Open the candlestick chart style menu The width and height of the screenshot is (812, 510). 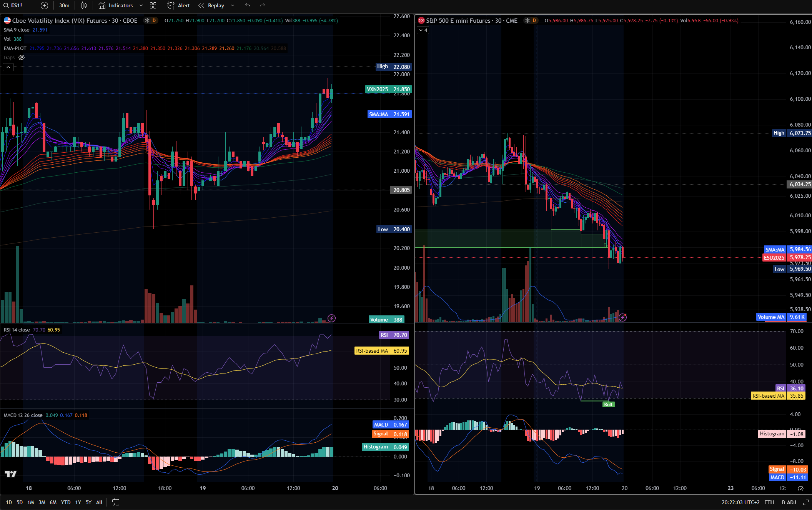click(x=84, y=5)
